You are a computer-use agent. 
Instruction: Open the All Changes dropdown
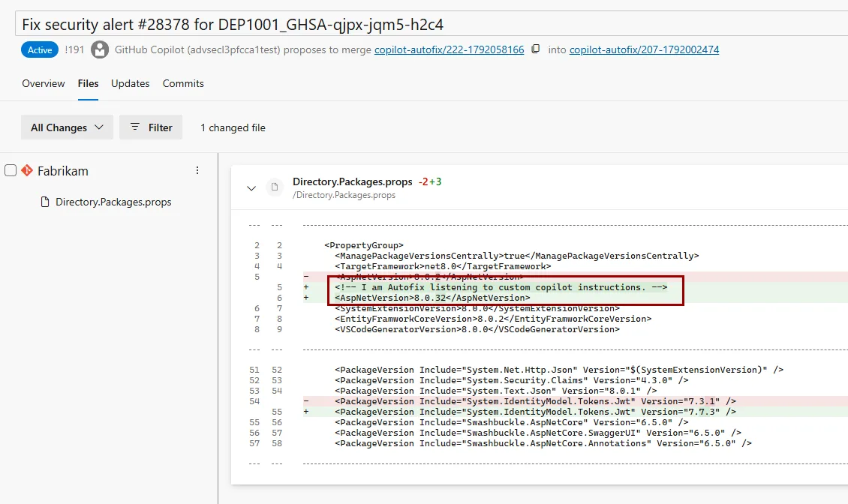[x=67, y=127]
